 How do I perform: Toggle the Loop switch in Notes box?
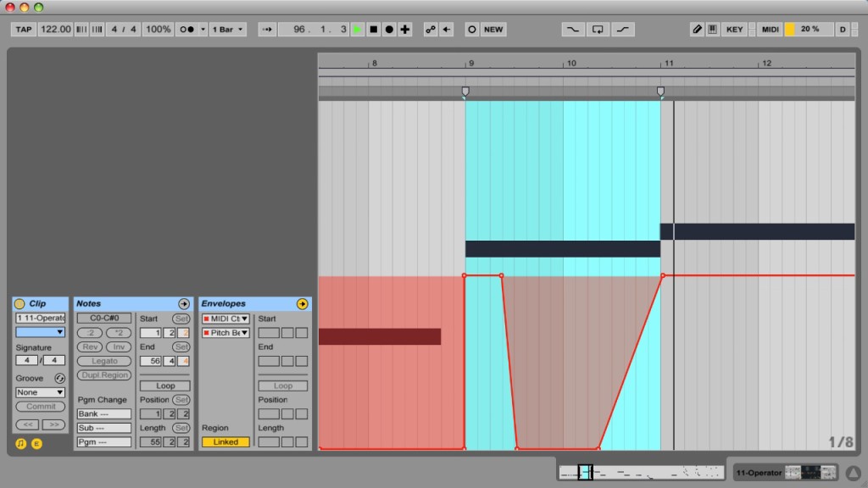164,385
